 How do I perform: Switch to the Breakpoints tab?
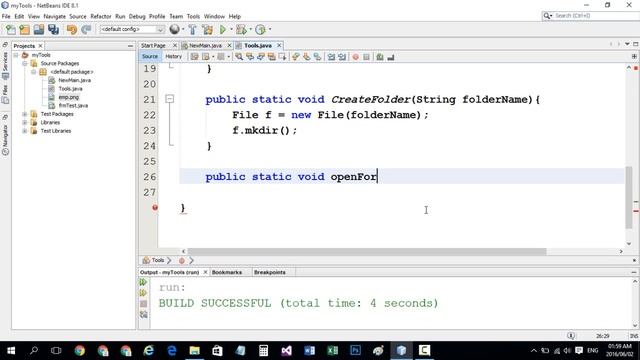(x=270, y=272)
